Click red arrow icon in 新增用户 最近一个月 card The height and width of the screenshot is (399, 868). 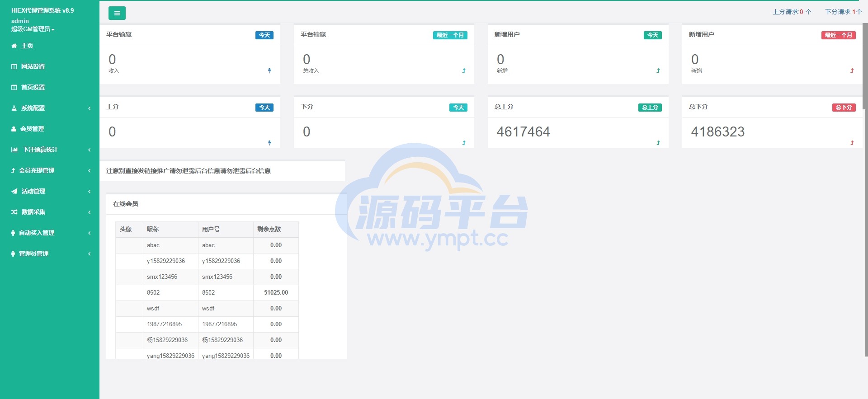852,70
